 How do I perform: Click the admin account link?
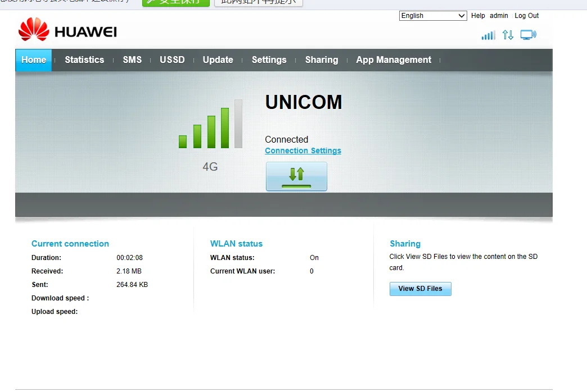click(x=499, y=16)
